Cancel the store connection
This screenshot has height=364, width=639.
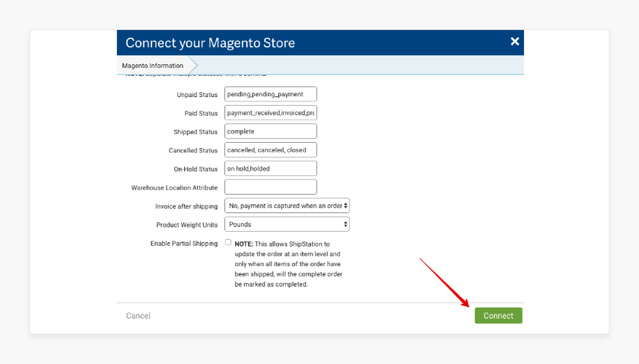click(138, 316)
